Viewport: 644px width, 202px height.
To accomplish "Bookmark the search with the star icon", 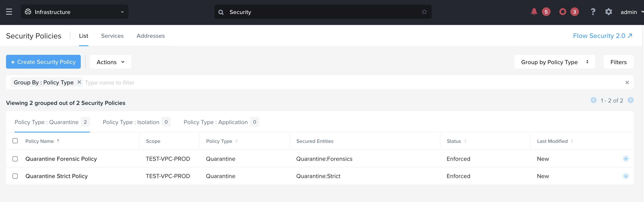I will tap(424, 12).
